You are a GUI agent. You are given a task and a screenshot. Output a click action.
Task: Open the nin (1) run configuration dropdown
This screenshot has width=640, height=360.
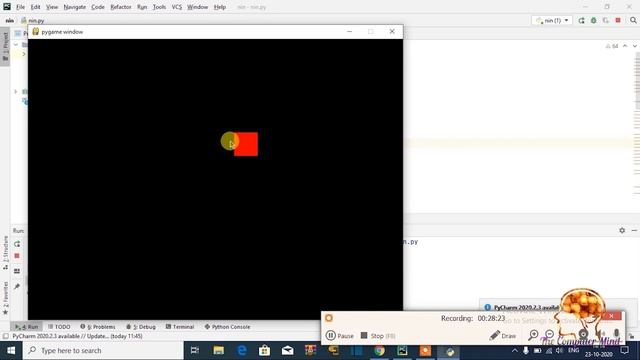(552, 20)
